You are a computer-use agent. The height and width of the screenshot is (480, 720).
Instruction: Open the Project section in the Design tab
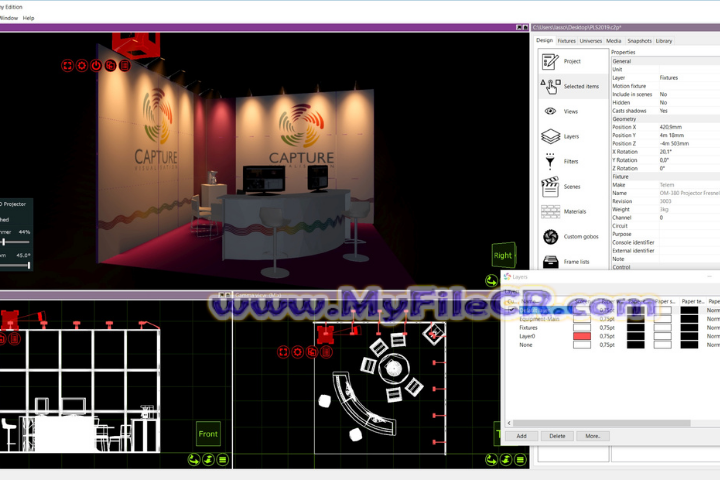point(573,61)
